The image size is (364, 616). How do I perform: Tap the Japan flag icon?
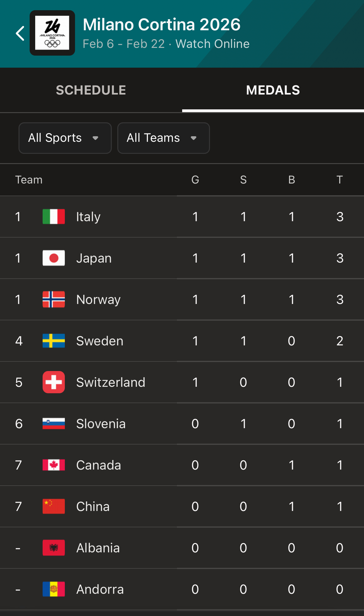(x=54, y=258)
